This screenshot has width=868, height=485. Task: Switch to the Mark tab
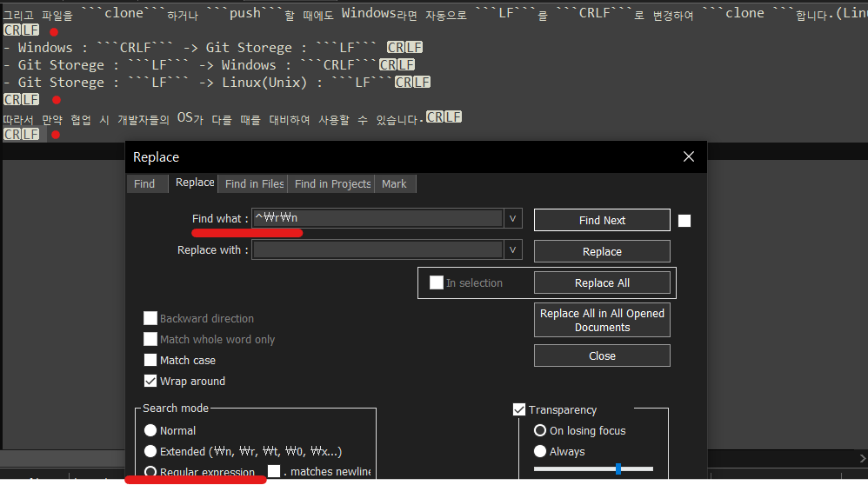pyautogui.click(x=394, y=184)
